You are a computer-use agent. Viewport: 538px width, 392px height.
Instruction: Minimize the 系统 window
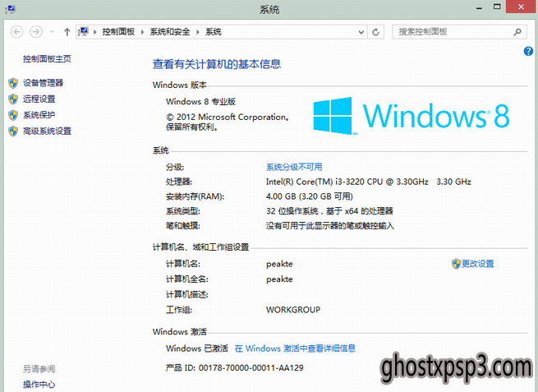click(479, 8)
